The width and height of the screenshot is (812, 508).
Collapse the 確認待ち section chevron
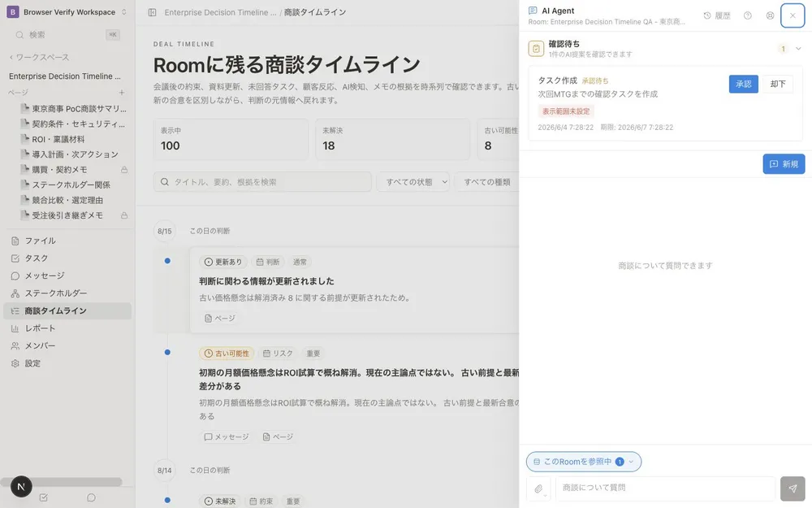[x=798, y=49]
